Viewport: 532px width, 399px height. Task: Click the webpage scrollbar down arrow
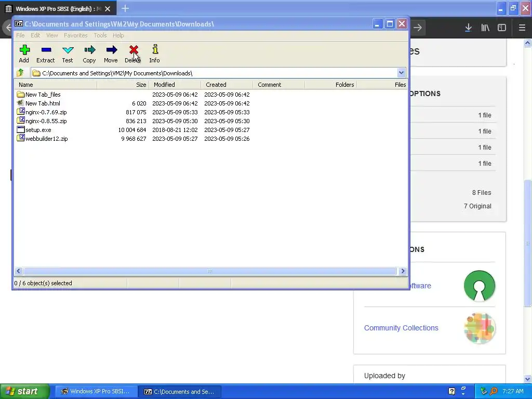[527, 379]
